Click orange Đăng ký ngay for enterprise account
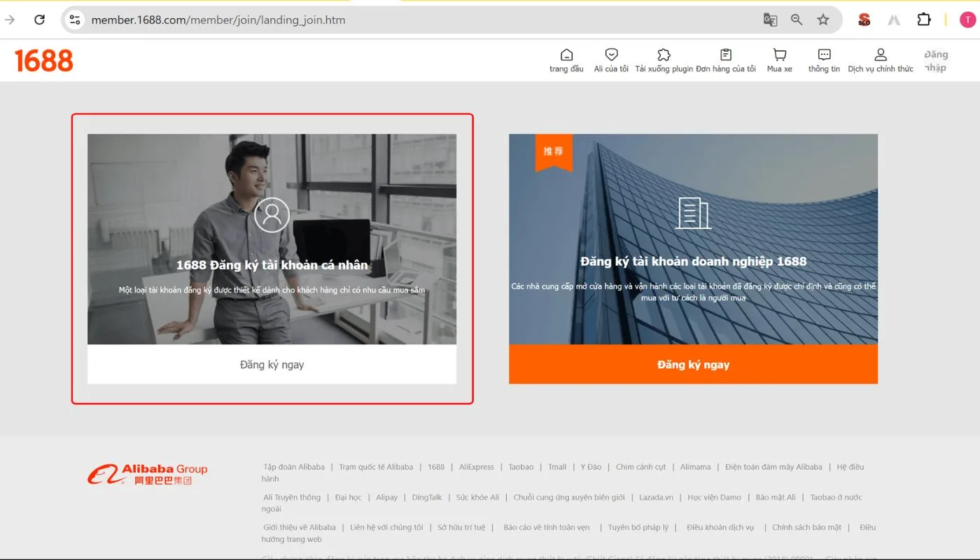Viewport: 980px width, 560px height. click(693, 364)
